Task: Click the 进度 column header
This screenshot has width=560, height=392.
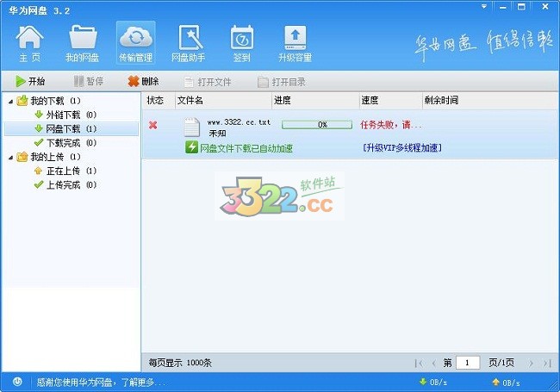Action: pos(315,101)
